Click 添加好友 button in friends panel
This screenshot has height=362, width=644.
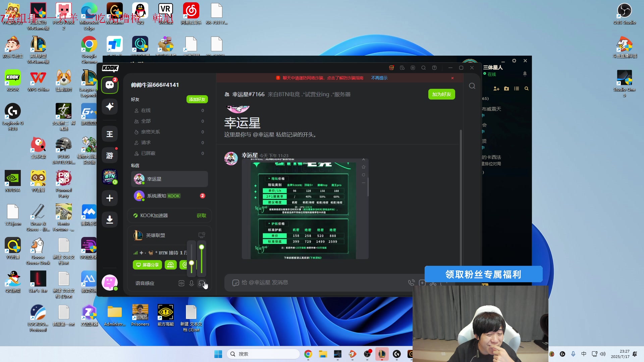(197, 100)
